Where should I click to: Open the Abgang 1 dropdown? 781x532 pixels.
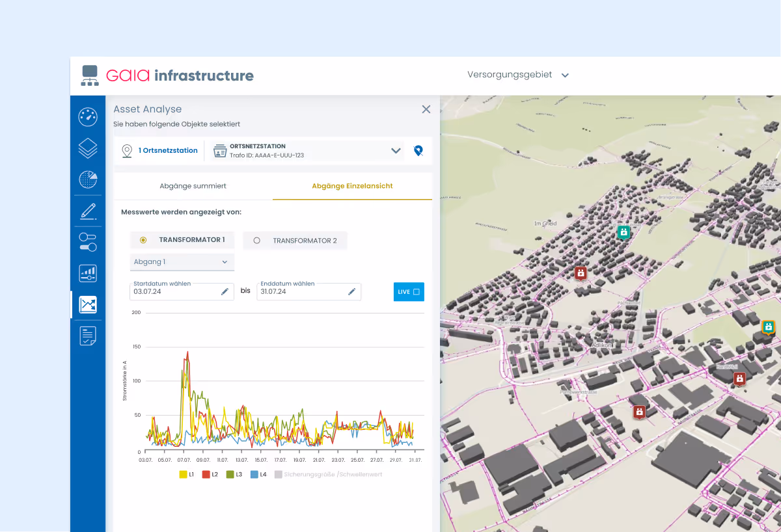[182, 262]
